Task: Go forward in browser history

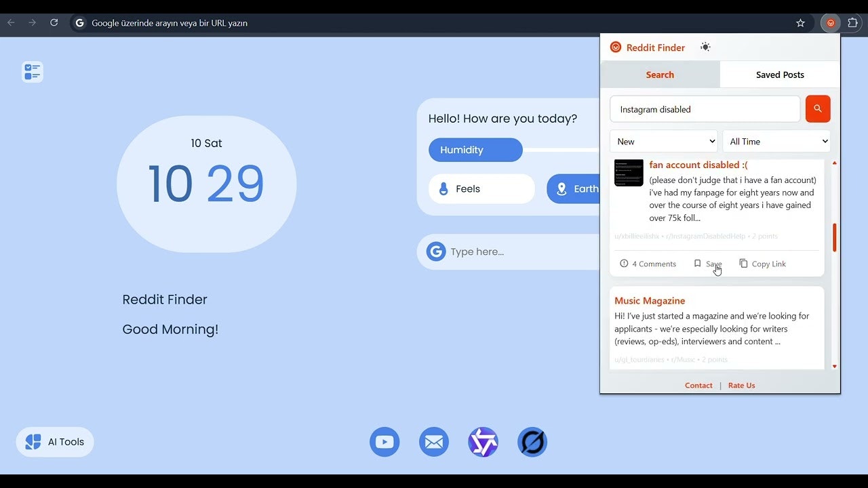Action: pyautogui.click(x=32, y=22)
